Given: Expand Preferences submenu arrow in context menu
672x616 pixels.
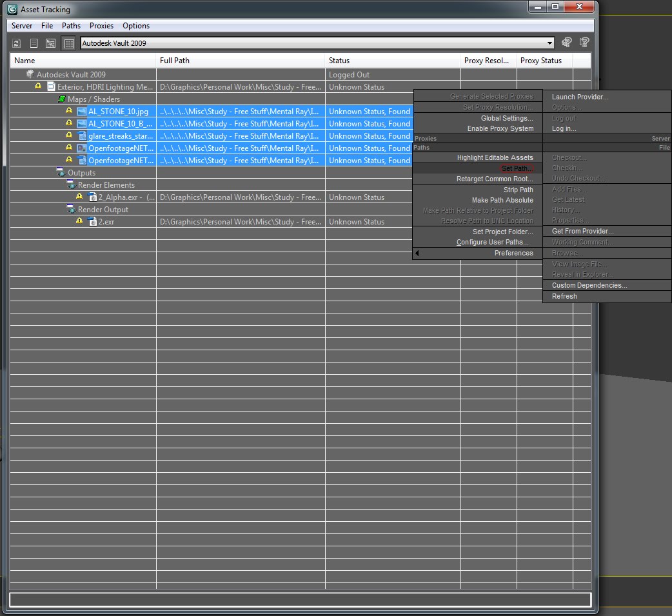Looking at the screenshot, I should click(417, 253).
